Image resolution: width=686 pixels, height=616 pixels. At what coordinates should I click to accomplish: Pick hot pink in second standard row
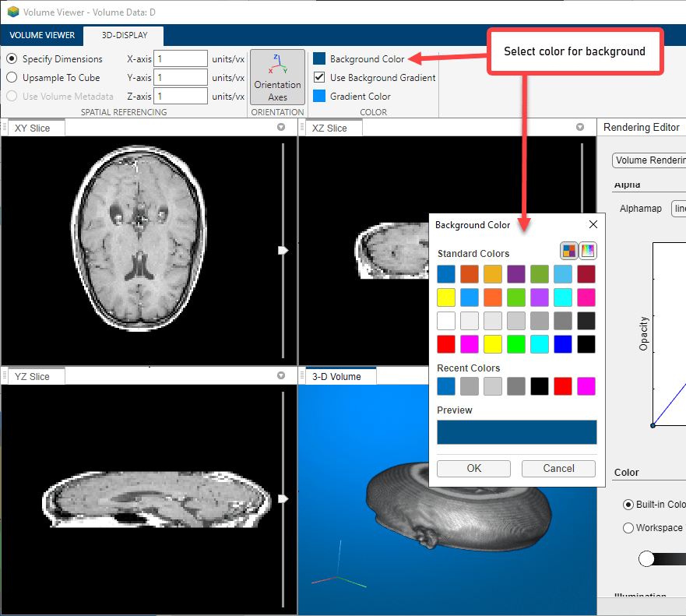(x=586, y=297)
